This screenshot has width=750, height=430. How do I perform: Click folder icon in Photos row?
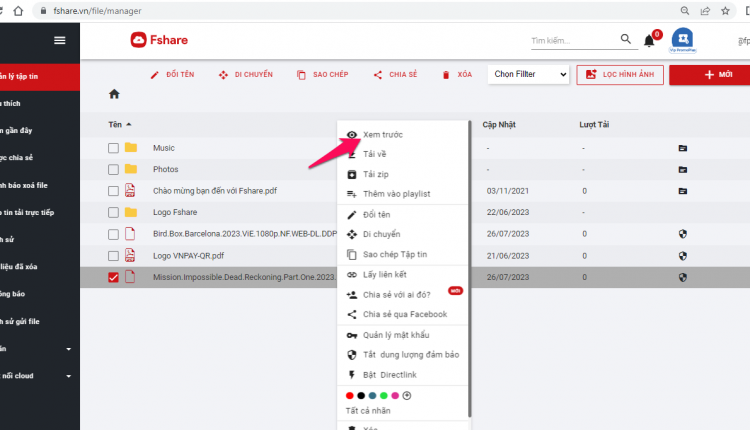click(683, 170)
